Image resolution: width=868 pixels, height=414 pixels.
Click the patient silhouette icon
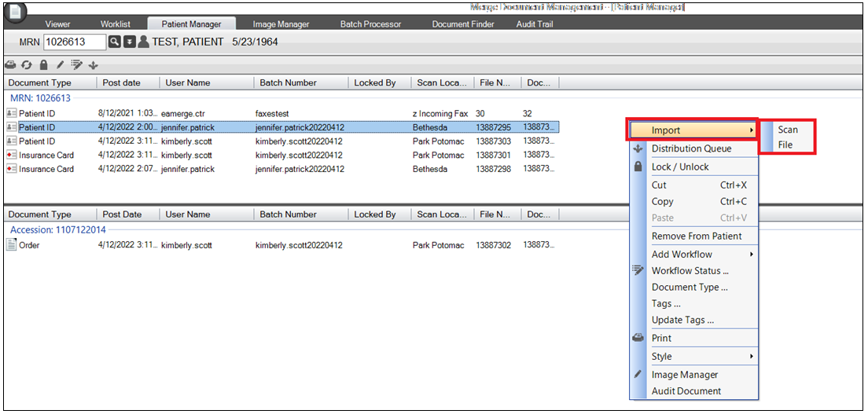click(143, 42)
